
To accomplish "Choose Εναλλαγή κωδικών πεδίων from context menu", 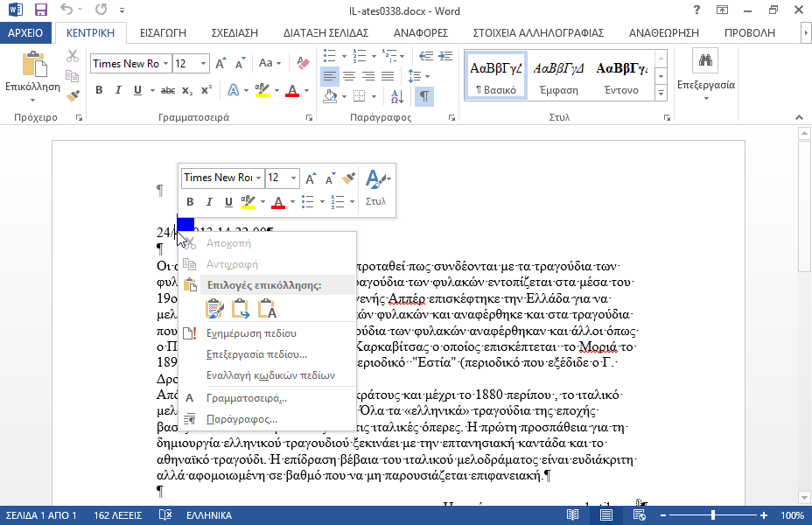I will coord(267,375).
